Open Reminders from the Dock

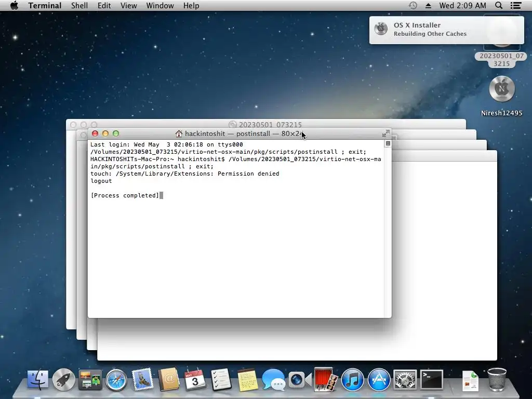[221, 379]
